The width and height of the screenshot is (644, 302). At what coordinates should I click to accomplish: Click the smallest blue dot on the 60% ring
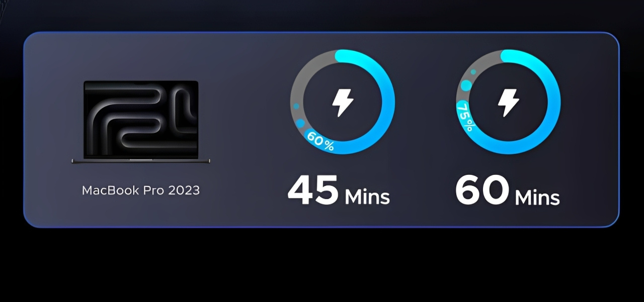click(296, 107)
